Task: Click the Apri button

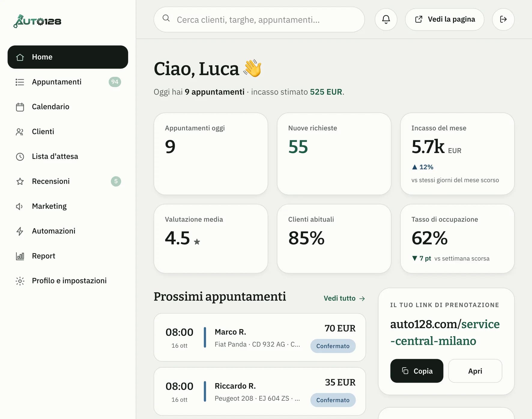Action: [x=475, y=371]
